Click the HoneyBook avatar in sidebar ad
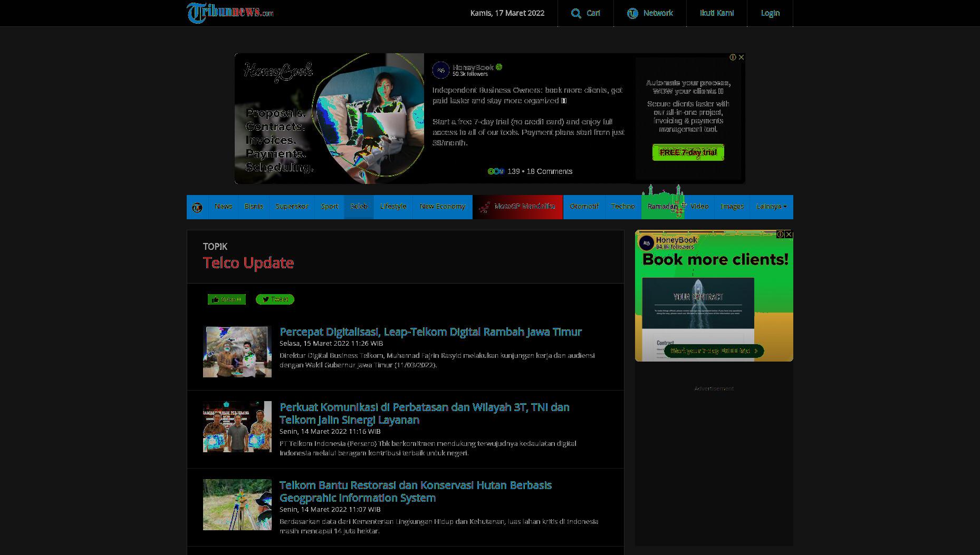The height and width of the screenshot is (555, 980). [646, 243]
